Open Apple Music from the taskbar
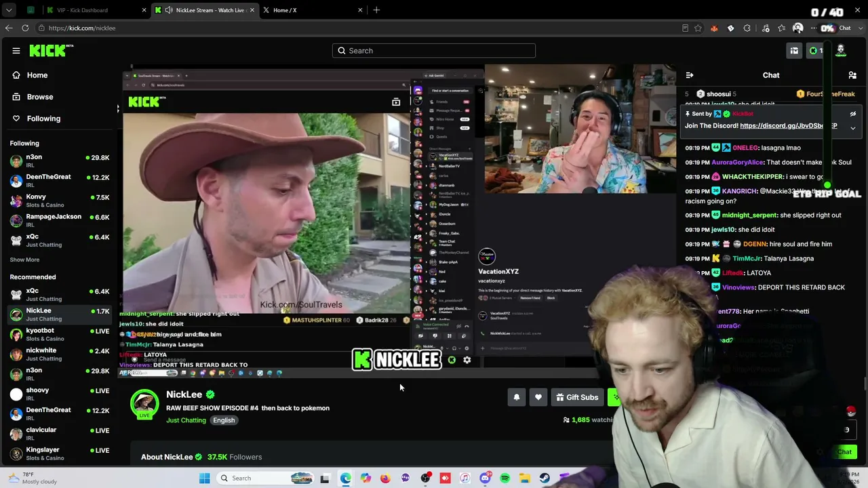Viewport: 868px width, 488px height. tap(465, 479)
